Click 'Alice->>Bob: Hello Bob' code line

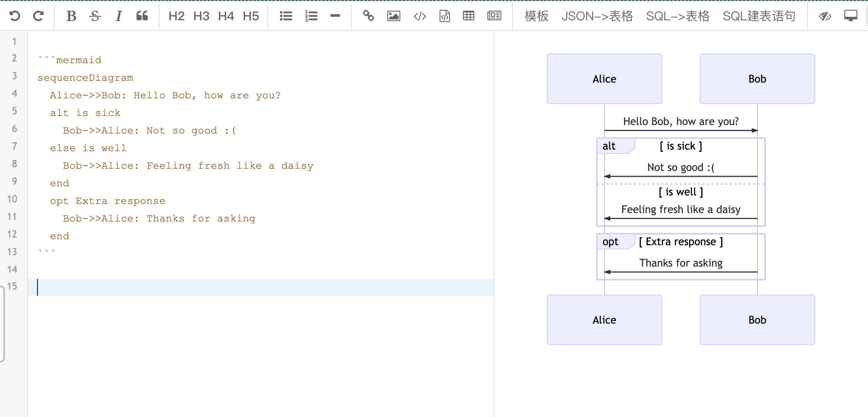[166, 95]
